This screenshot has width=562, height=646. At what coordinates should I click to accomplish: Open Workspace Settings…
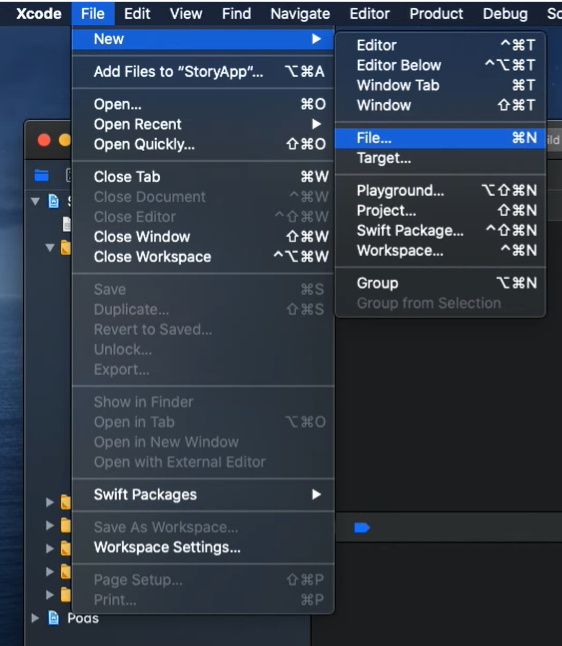click(203, 547)
